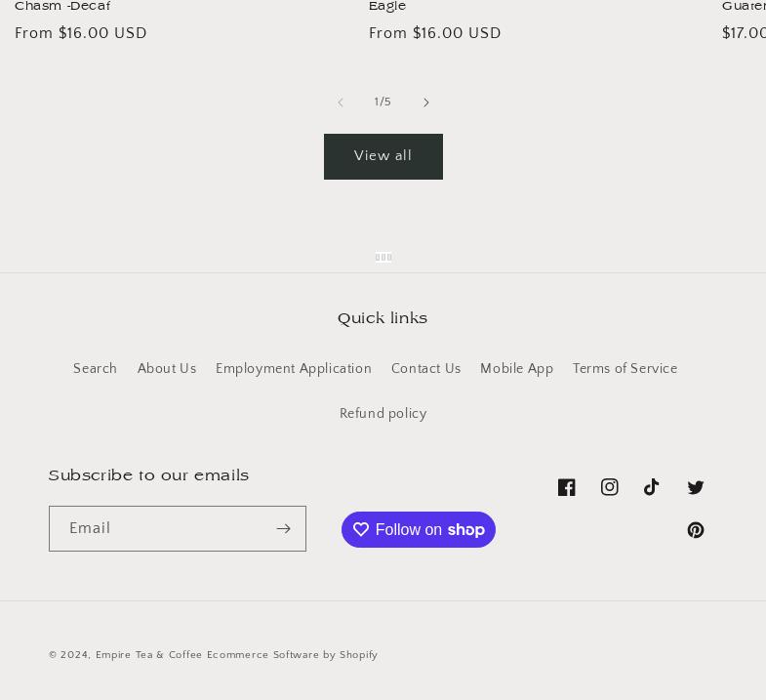Open the Pinterest social icon
Viewport: 766px width, 700px height.
pyautogui.click(x=696, y=530)
